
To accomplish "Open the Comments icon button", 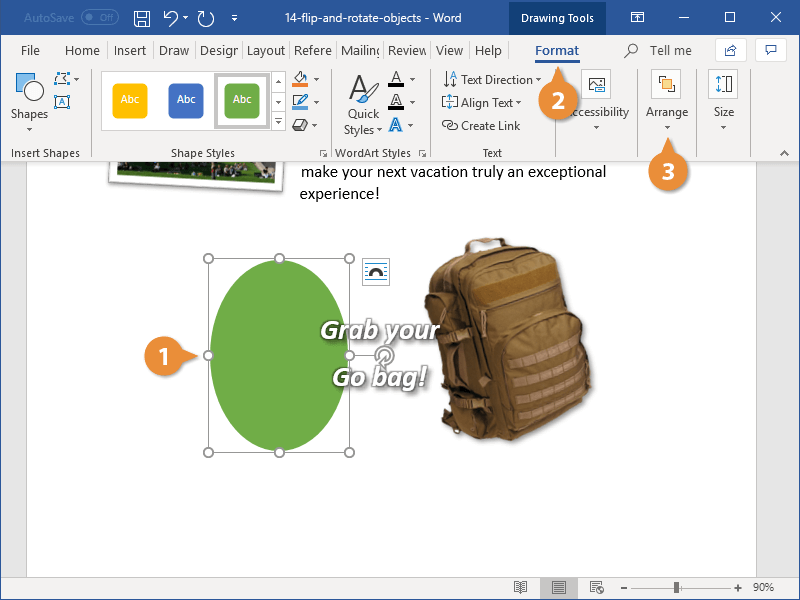I will 770,50.
